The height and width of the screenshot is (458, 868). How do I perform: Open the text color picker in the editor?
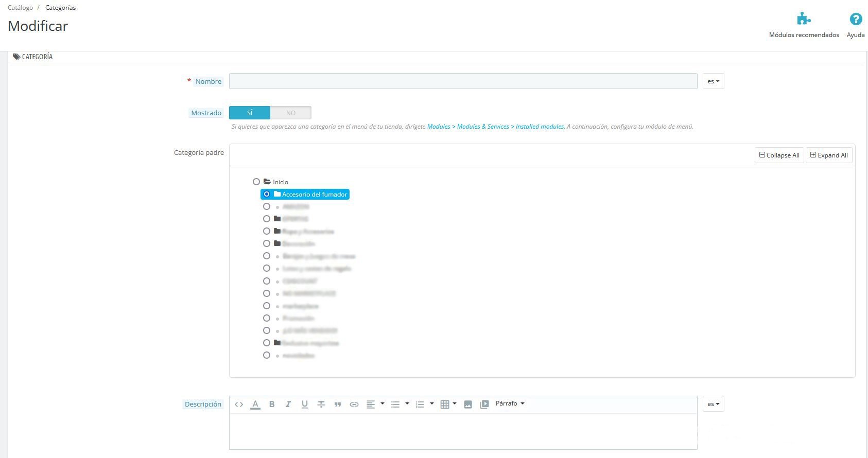(x=255, y=404)
